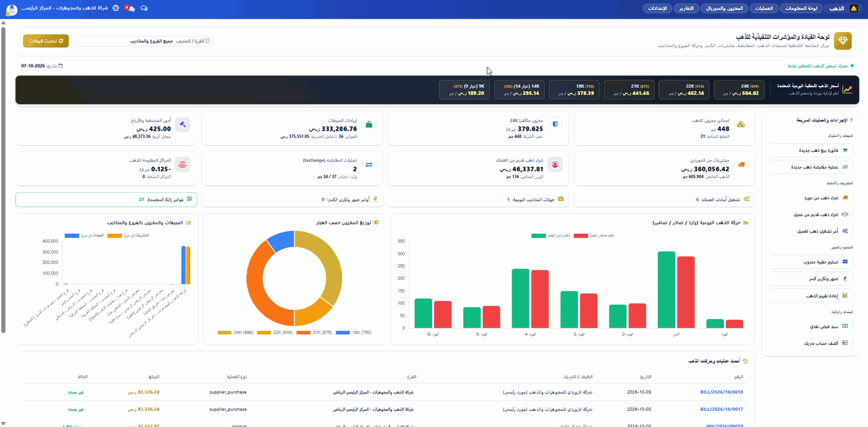Click the gold coins total stock icon
The width and height of the screenshot is (868, 427).
coord(741,124)
